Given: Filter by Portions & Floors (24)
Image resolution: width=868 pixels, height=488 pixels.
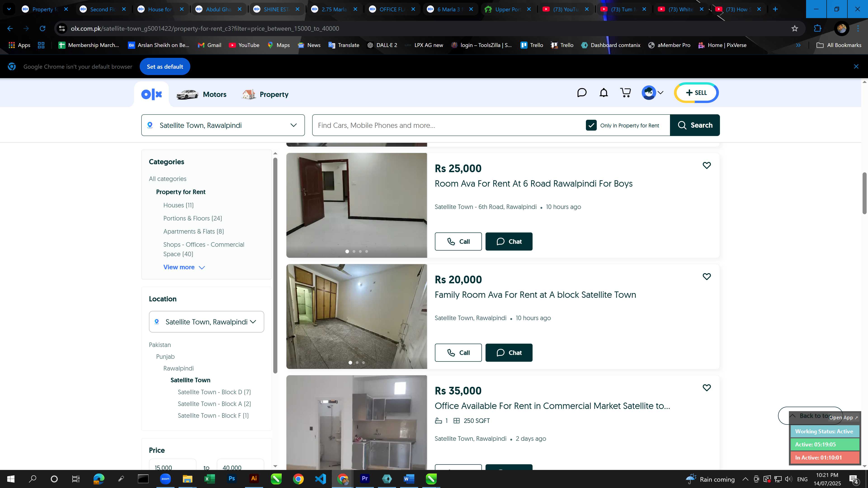Looking at the screenshot, I should pyautogui.click(x=192, y=218).
